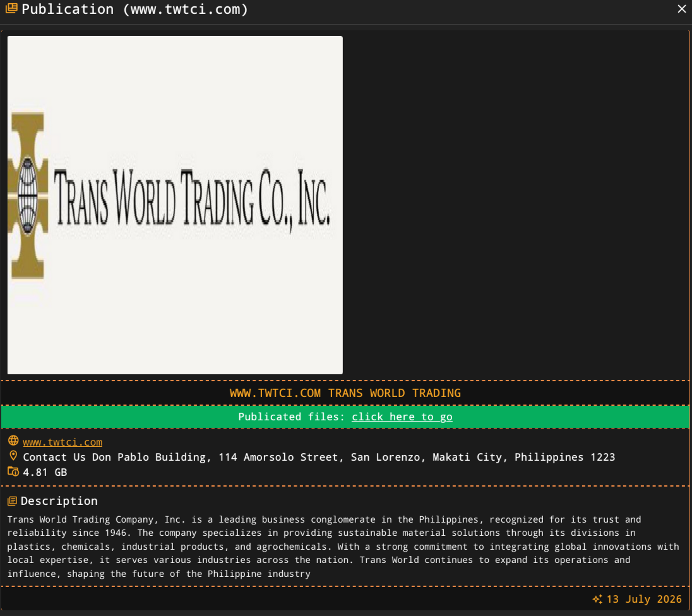Click the location pin icon beside address
This screenshot has height=616, width=692.
tap(13, 456)
